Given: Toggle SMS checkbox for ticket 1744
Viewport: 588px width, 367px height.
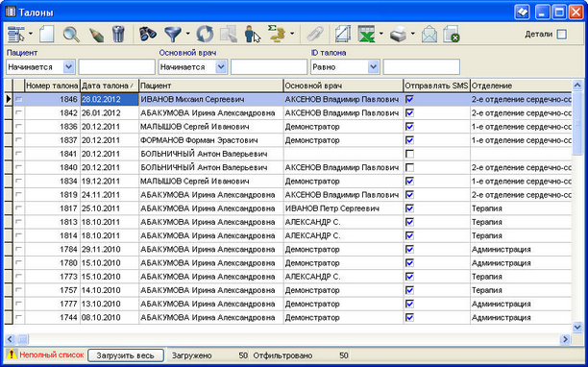Looking at the screenshot, I should coord(410,317).
